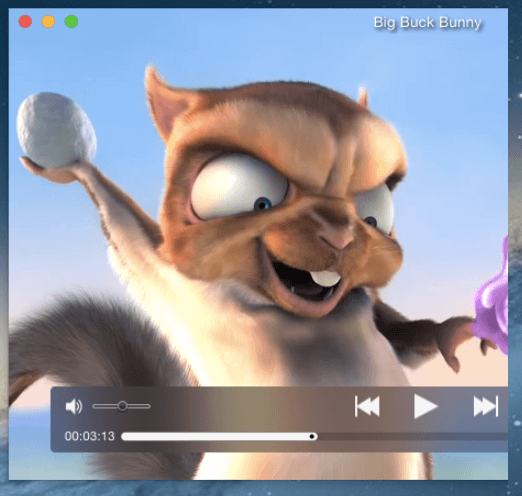Skip forward with the next track button

[486, 406]
